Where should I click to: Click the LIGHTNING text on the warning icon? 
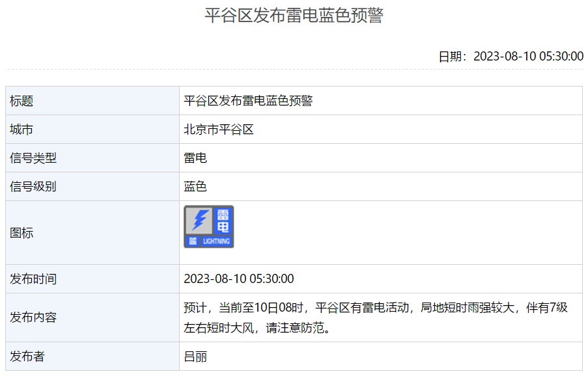pos(216,241)
